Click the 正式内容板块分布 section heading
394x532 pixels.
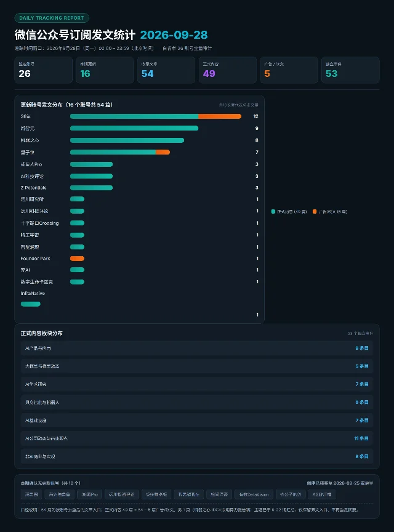(42, 333)
